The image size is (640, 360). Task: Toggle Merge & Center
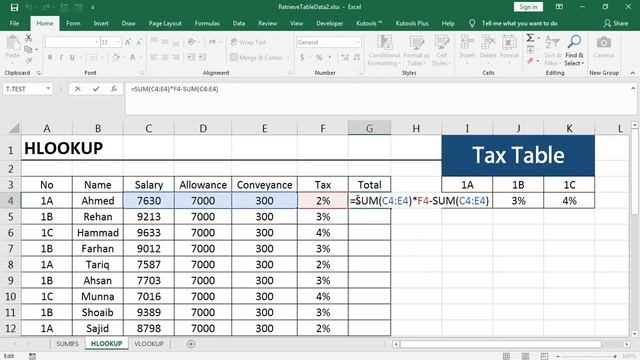click(256, 58)
